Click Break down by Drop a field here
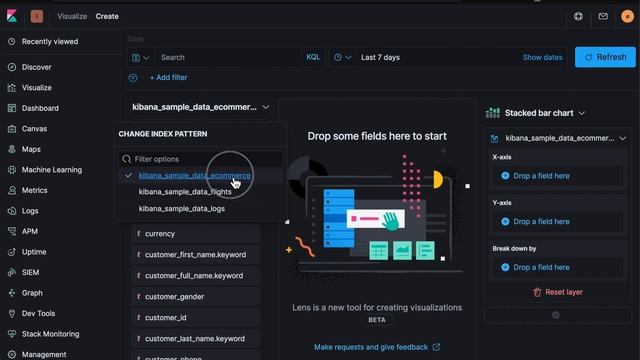This screenshot has width=640, height=360. [x=558, y=267]
